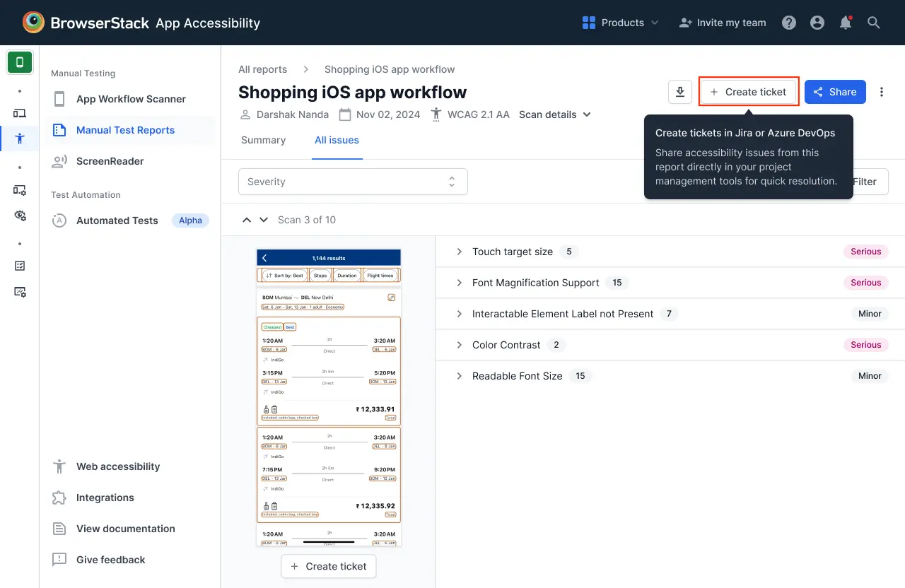Image resolution: width=905 pixels, height=588 pixels.
Task: Go to next scan with down chevron
Action: [264, 220]
